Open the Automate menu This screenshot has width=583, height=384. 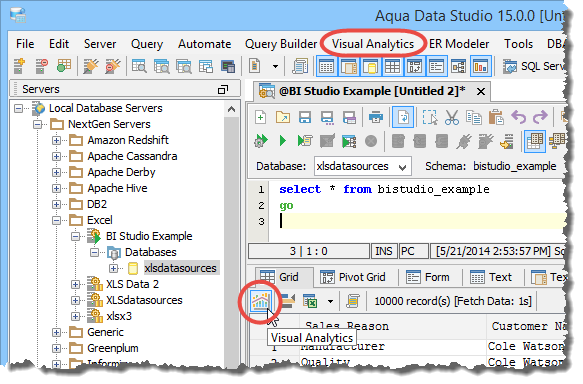pos(204,44)
